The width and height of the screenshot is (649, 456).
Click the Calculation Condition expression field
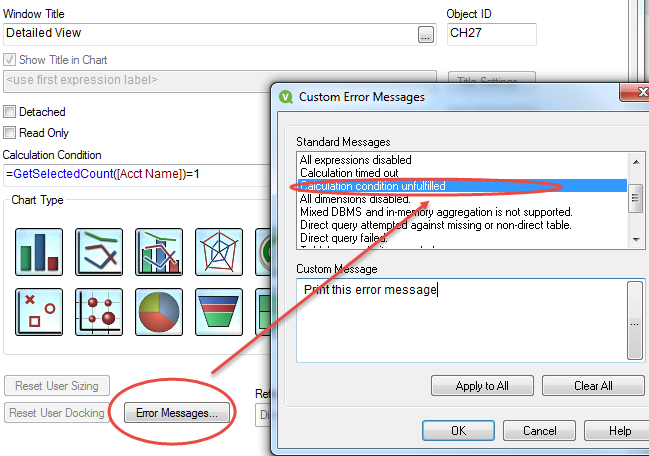click(137, 174)
